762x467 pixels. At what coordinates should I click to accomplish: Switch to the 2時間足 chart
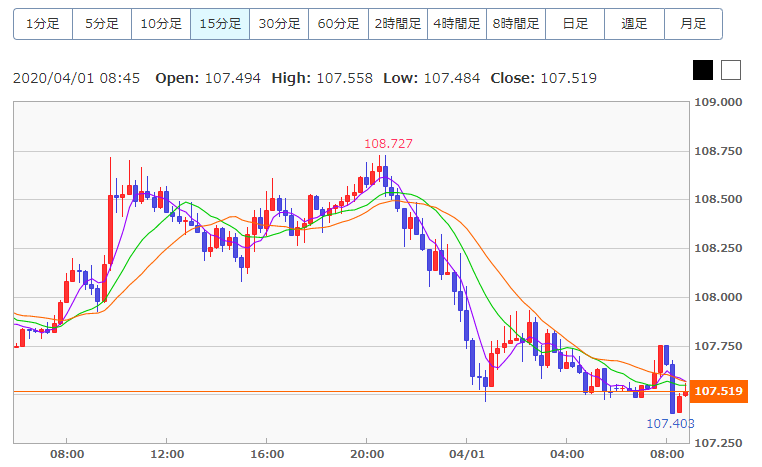click(398, 23)
